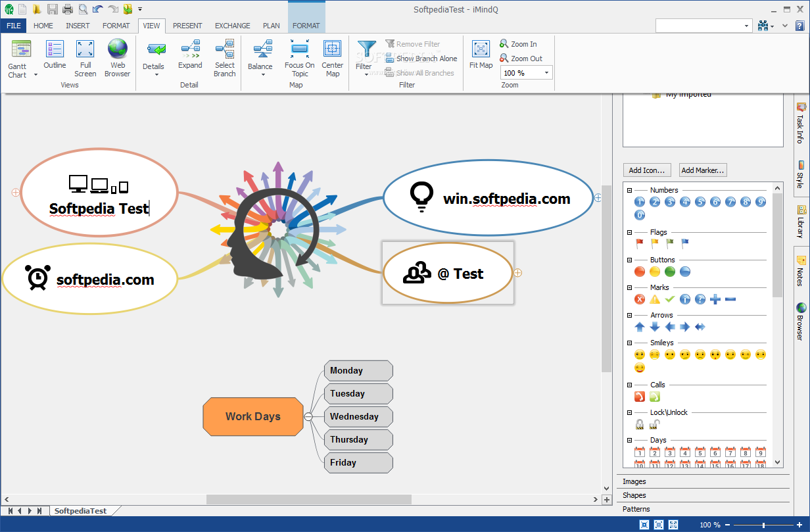
Task: Click Zoom Out in the ribbon
Action: 521,59
